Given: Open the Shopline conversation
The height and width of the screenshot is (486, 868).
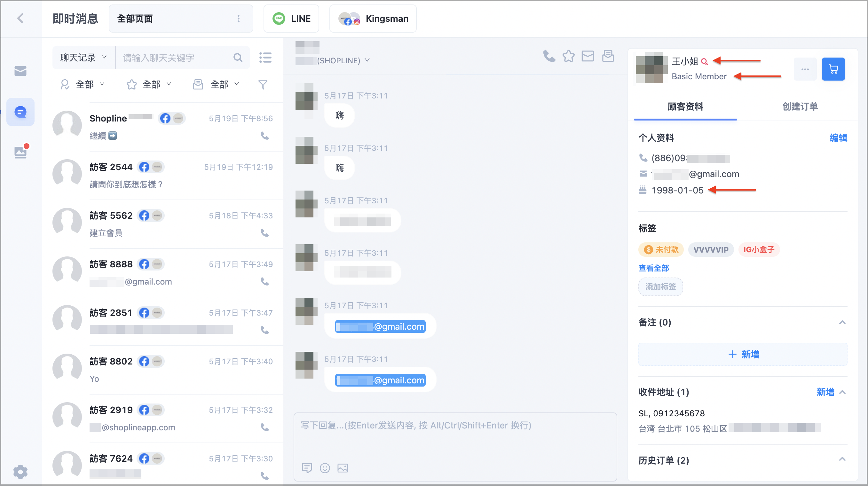Looking at the screenshot, I should click(x=163, y=127).
